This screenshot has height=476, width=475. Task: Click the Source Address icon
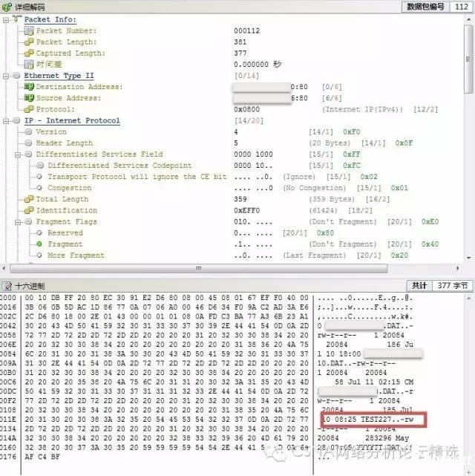[x=29, y=98]
